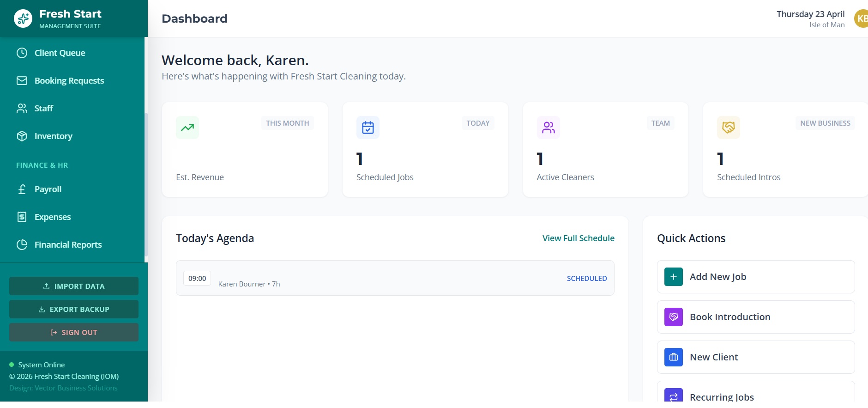Screen dimensions: 868x408
Task: Click the 09:00 time badge
Action: pyautogui.click(x=197, y=278)
